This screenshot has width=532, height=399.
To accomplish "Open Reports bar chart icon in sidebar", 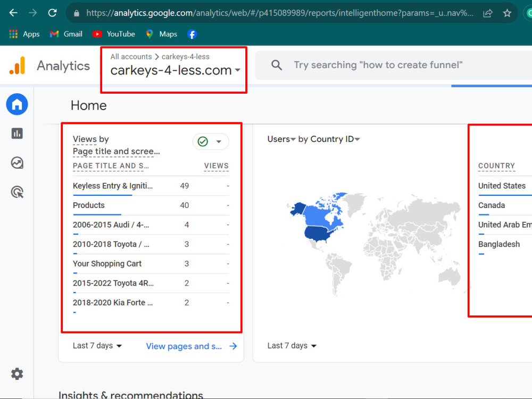I will pos(17,134).
